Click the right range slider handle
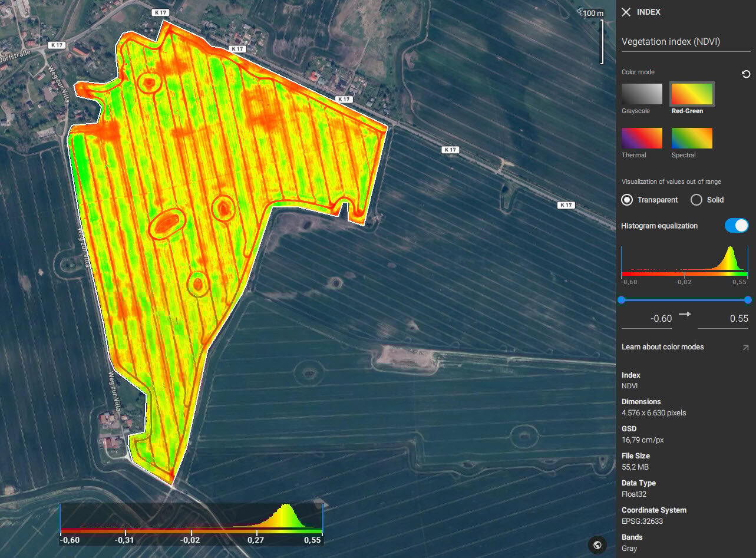Screen dimensions: 756x558 tap(748, 300)
